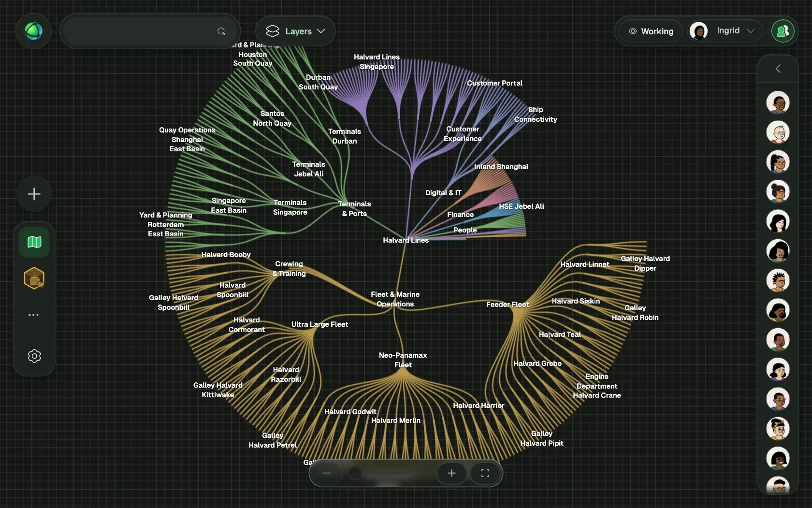Select 'Quay Operations Shanghai East Basin' node

tap(187, 139)
